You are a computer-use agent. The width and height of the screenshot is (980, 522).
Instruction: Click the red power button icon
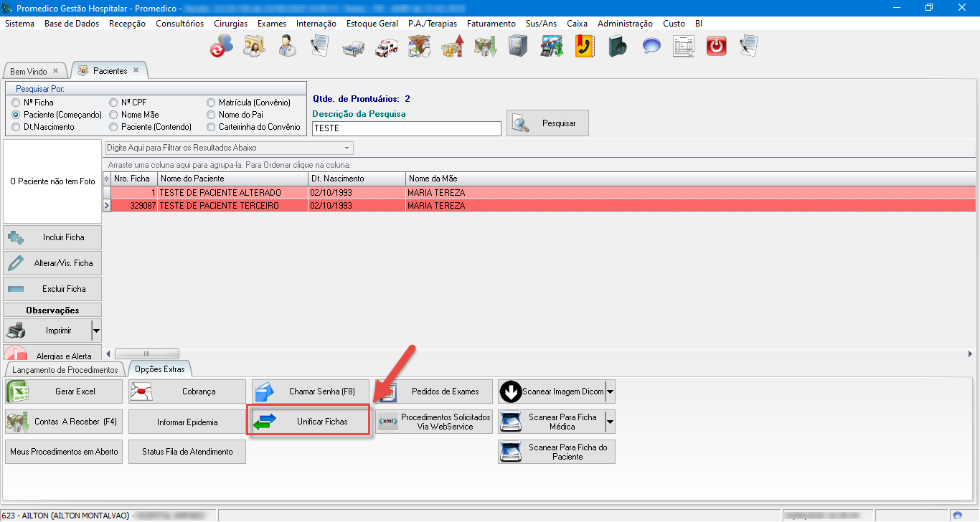click(716, 46)
